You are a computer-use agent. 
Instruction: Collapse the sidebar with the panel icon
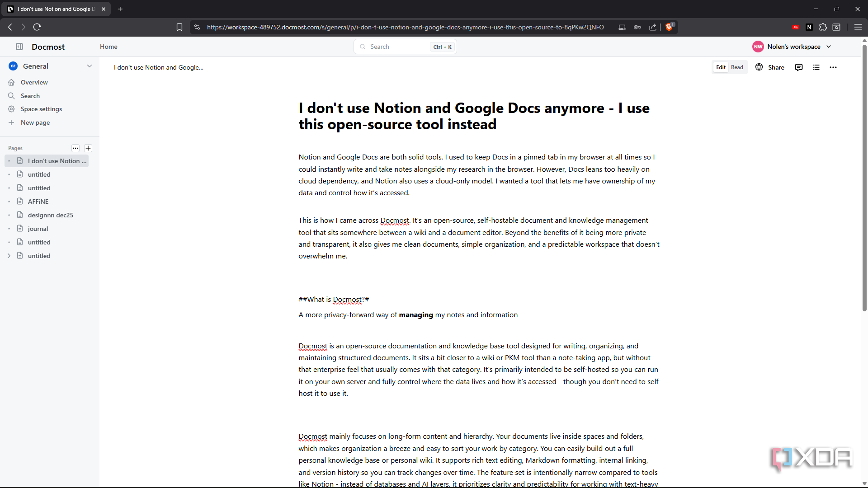tap(19, 47)
